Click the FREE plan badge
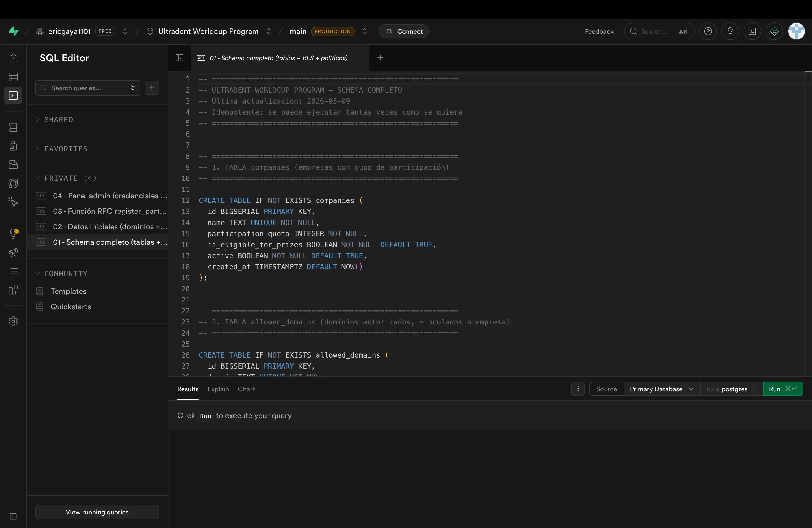 105,31
